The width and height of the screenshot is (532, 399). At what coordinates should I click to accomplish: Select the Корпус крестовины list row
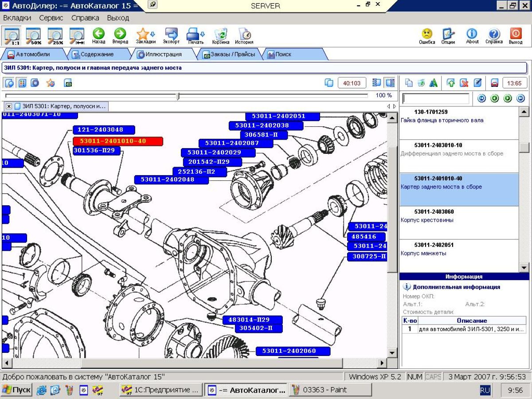[x=459, y=223]
